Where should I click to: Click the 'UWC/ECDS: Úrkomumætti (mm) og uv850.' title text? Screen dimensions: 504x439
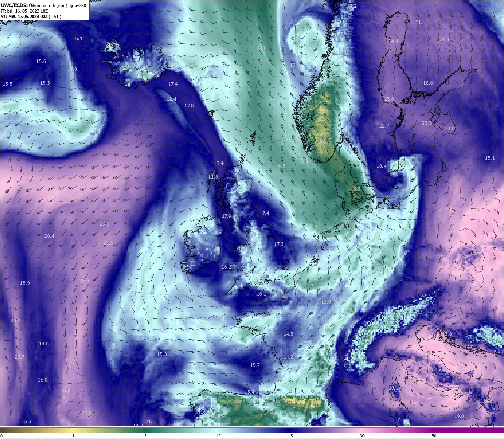(x=44, y=6)
